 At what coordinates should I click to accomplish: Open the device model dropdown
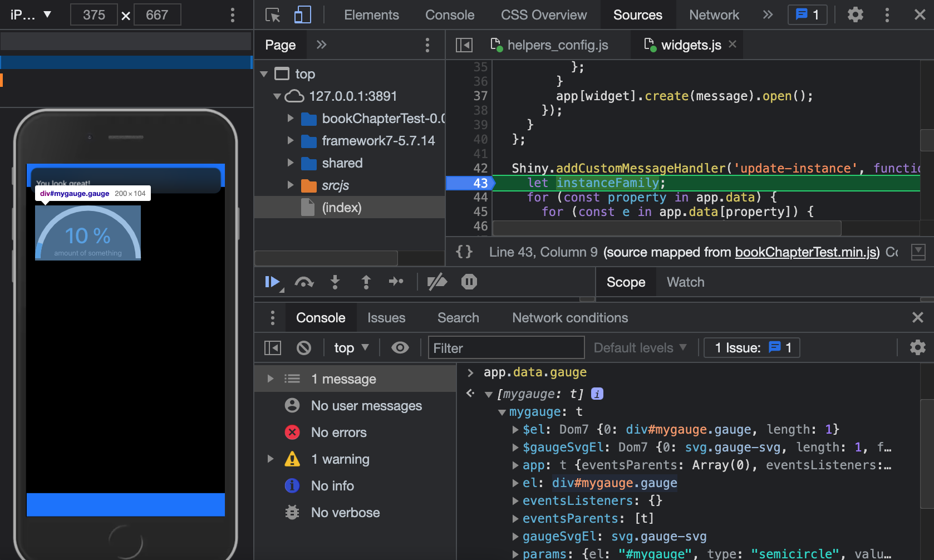[31, 15]
